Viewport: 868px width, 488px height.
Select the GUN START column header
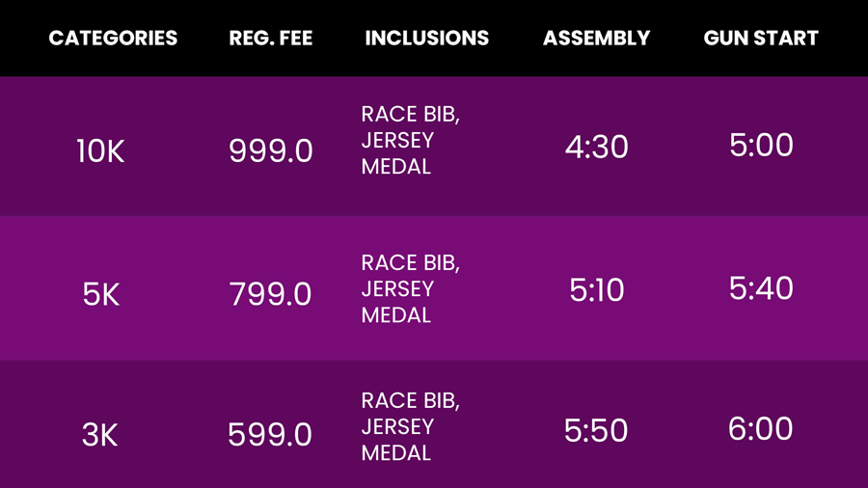761,39
